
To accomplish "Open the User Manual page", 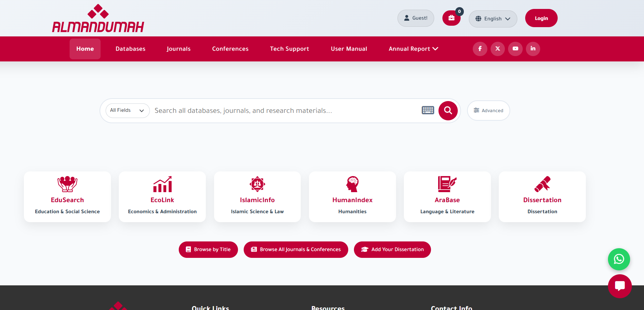I will click(x=349, y=49).
